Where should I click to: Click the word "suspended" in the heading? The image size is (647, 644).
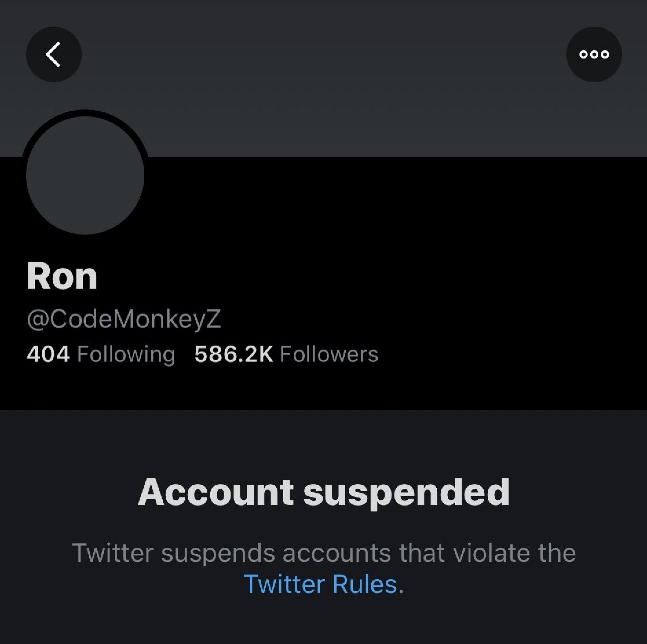tap(406, 492)
